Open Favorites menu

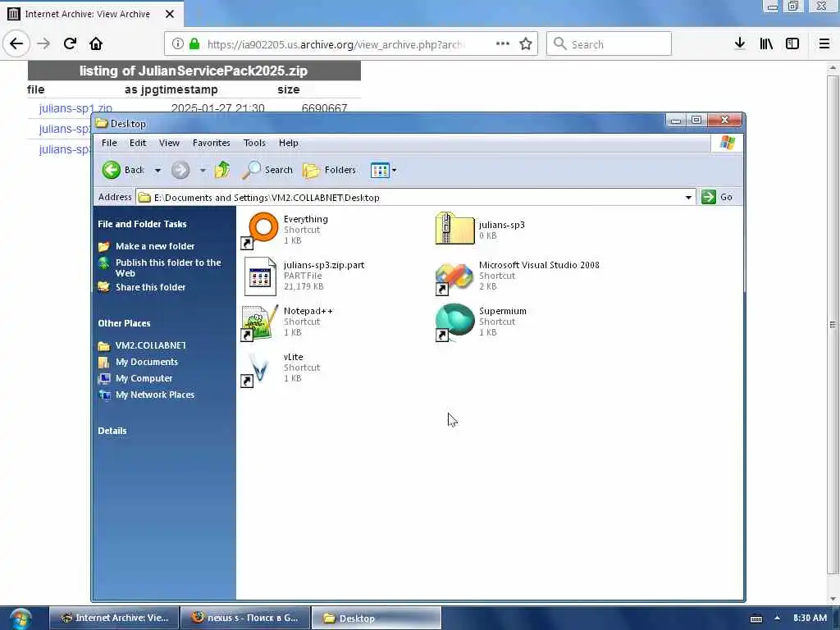[211, 143]
